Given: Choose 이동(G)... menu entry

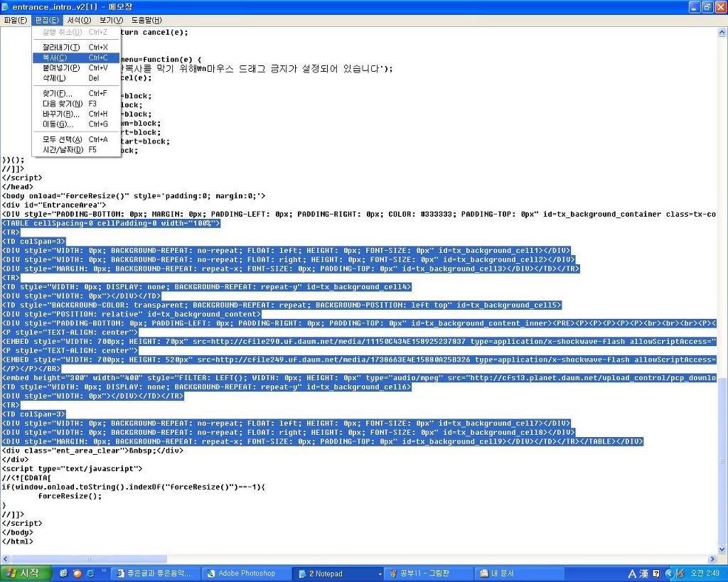Looking at the screenshot, I should (x=76, y=124).
